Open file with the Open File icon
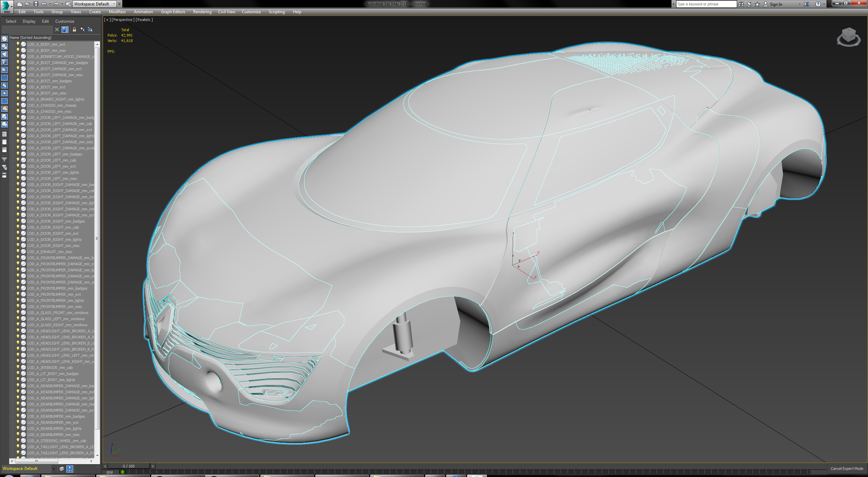868x477 pixels. 27,4
